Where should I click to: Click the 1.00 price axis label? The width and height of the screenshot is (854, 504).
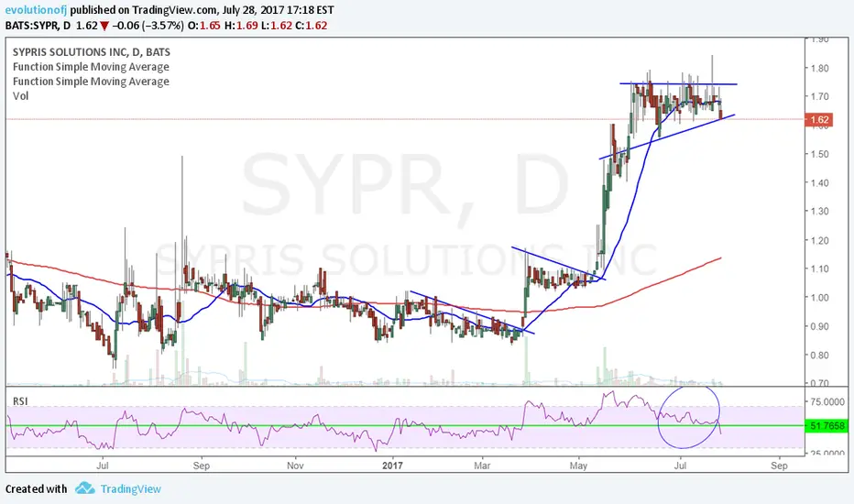[819, 298]
